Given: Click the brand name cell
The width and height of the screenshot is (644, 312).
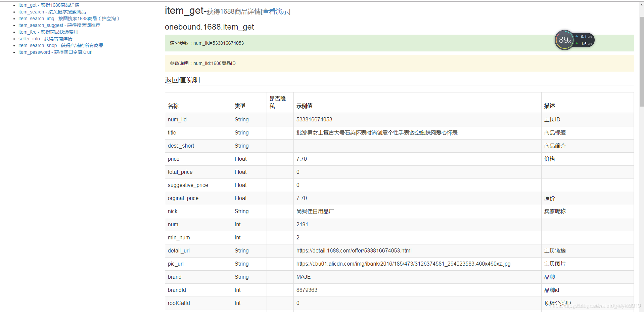Looking at the screenshot, I should click(198, 277).
